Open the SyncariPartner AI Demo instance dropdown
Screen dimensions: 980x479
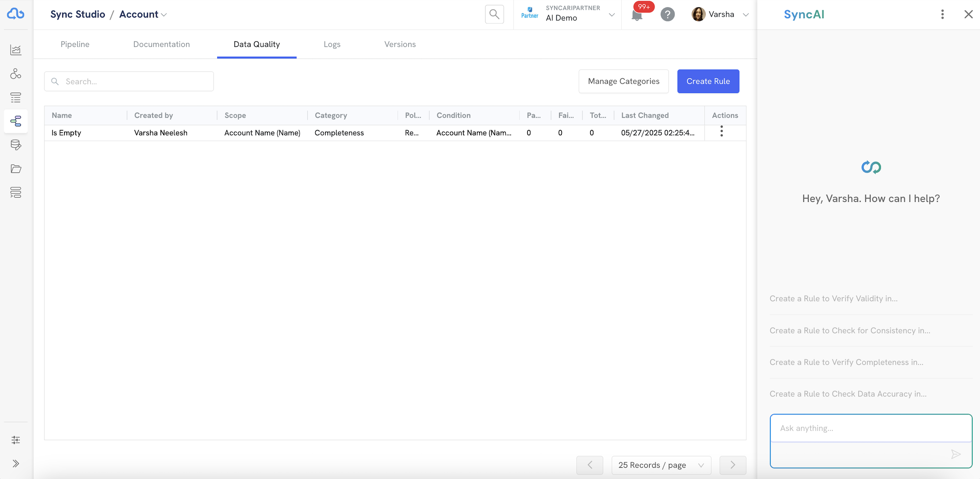568,14
